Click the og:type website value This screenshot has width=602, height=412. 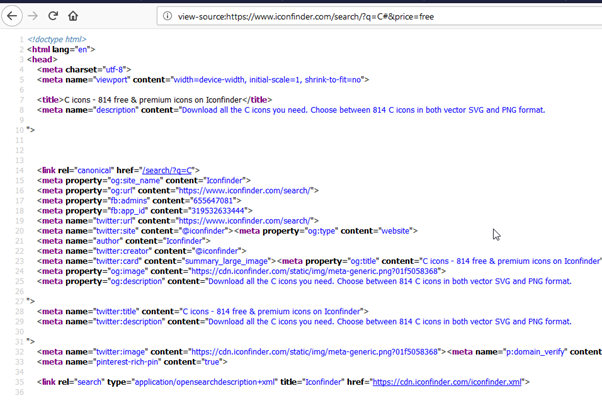point(395,231)
